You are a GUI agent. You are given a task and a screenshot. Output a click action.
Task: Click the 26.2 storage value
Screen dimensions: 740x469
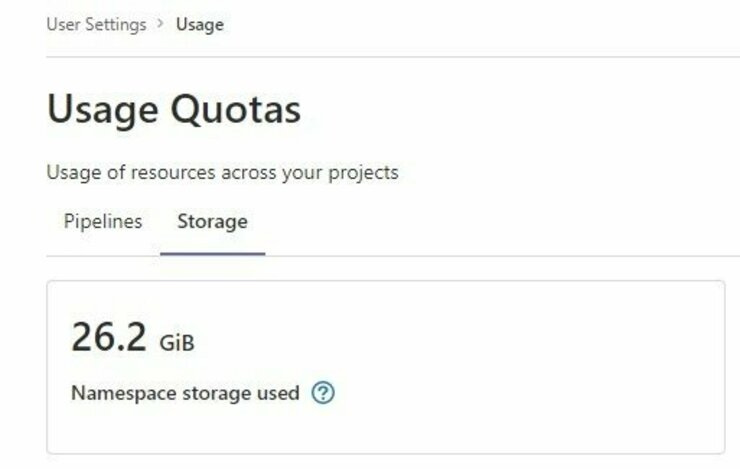pos(109,336)
